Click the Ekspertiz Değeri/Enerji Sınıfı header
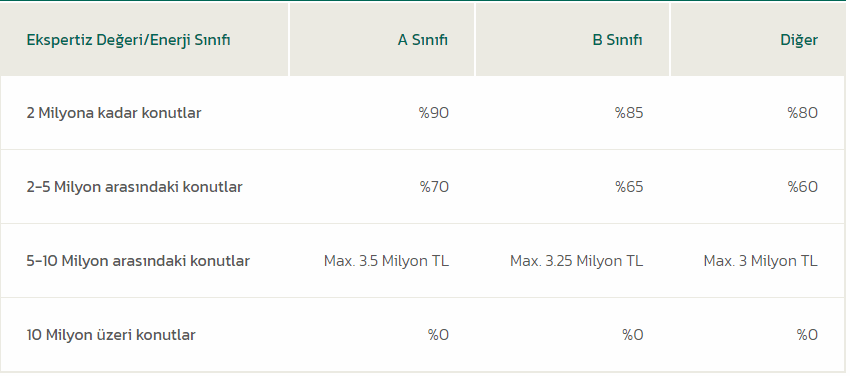 128,41
